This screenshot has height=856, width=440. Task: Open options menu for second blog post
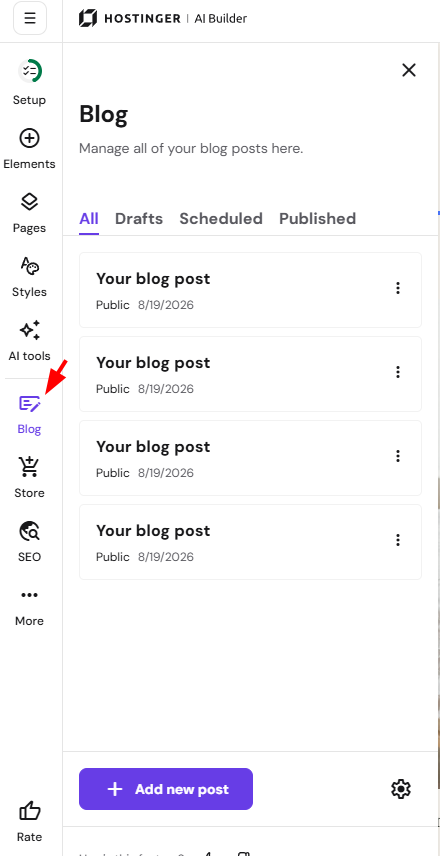[x=398, y=372]
